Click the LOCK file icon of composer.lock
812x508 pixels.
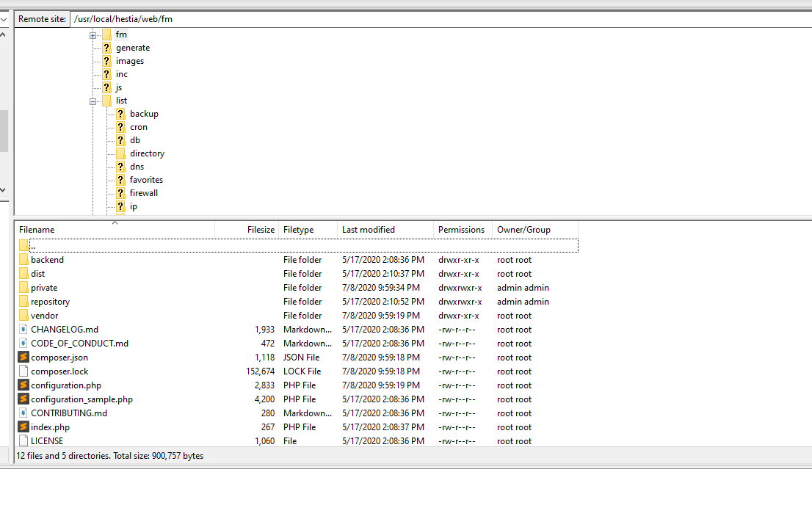coord(24,371)
